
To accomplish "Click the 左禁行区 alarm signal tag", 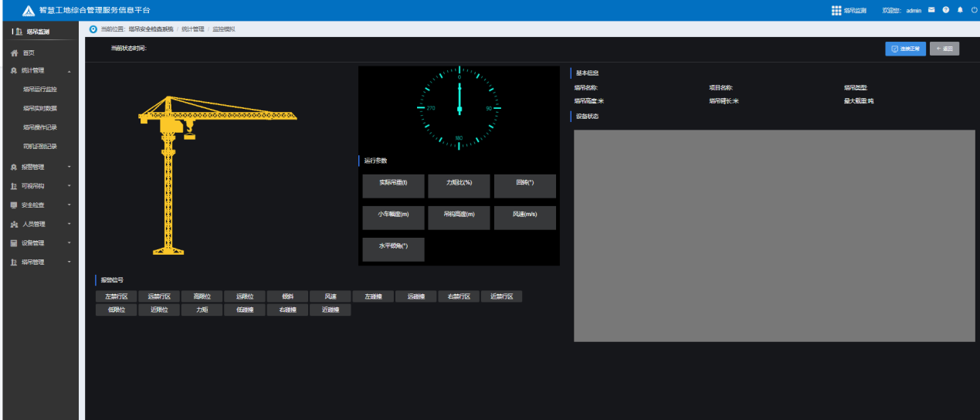I will pos(116,296).
